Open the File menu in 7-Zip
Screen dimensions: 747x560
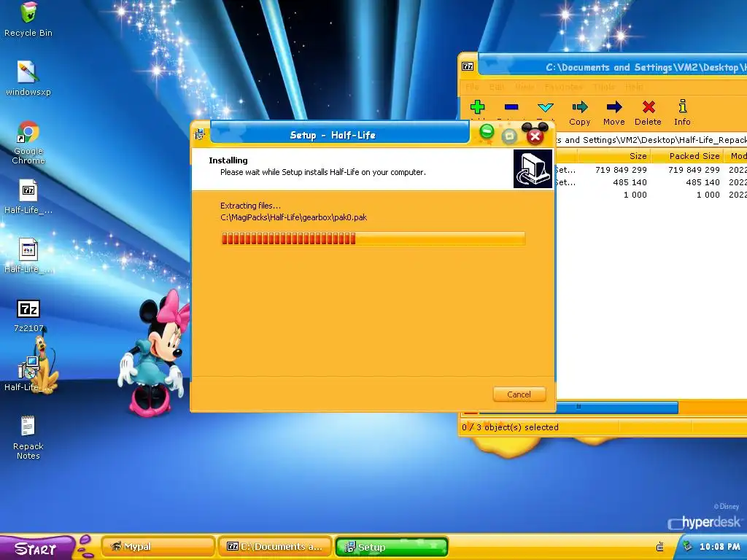click(x=472, y=87)
